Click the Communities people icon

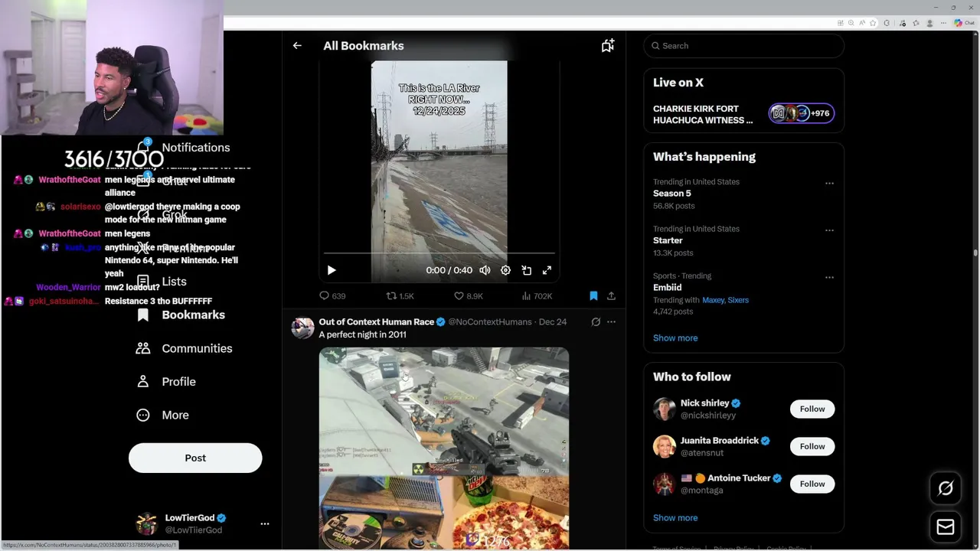143,348
